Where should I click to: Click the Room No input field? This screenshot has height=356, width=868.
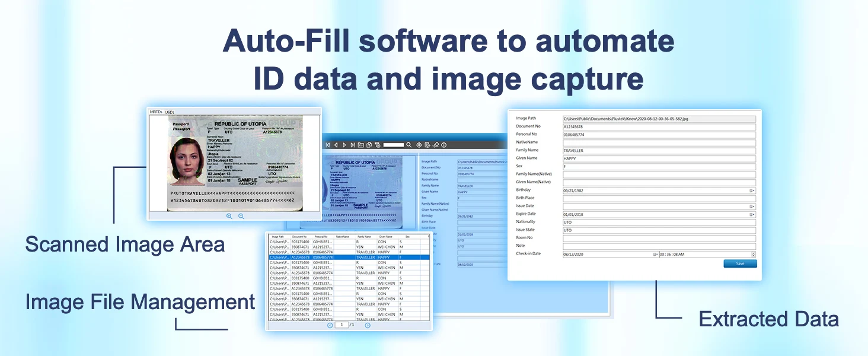(659, 238)
